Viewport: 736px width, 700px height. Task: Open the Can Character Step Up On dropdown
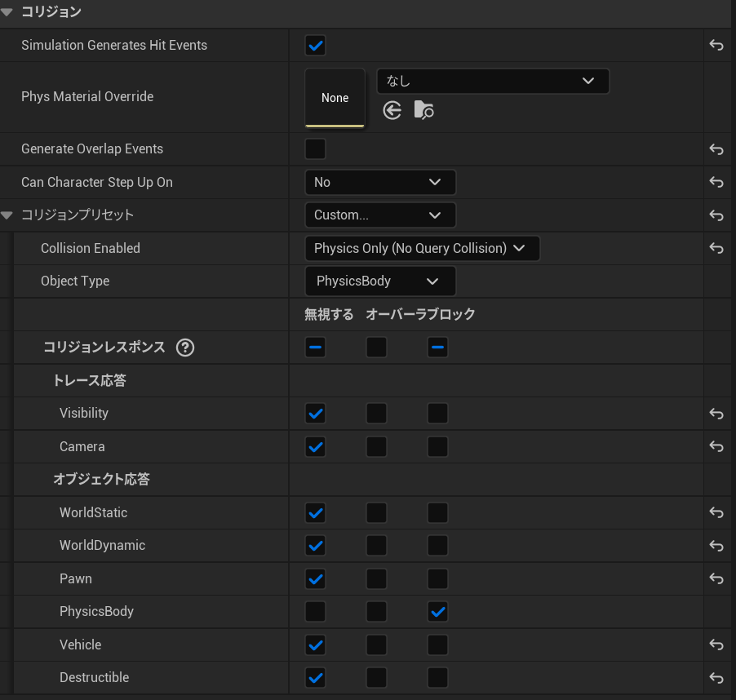[x=379, y=182]
